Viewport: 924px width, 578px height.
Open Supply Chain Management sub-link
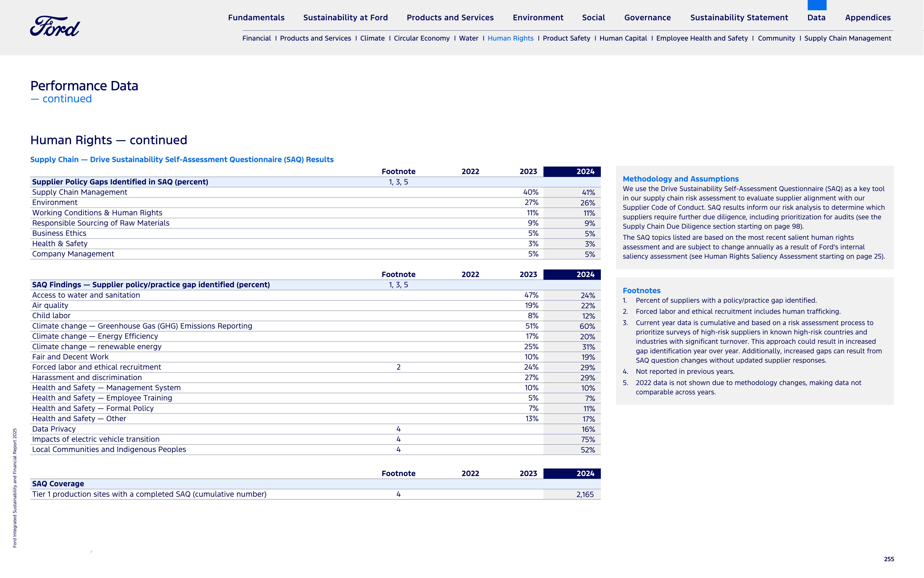[848, 38]
